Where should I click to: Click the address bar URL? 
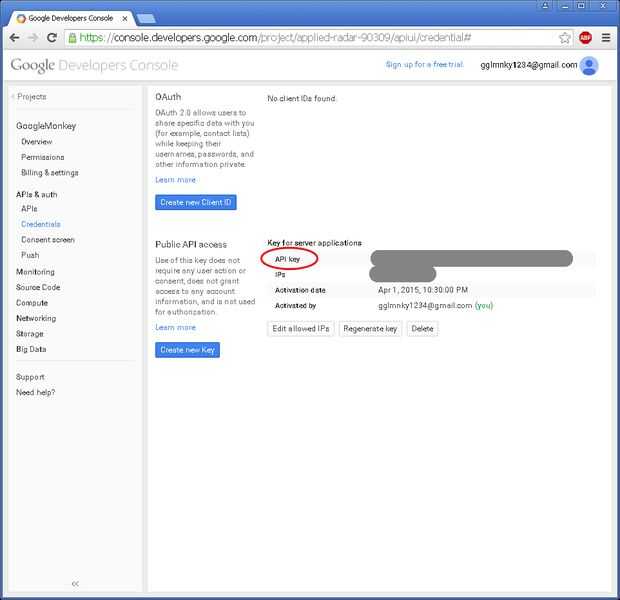275,38
